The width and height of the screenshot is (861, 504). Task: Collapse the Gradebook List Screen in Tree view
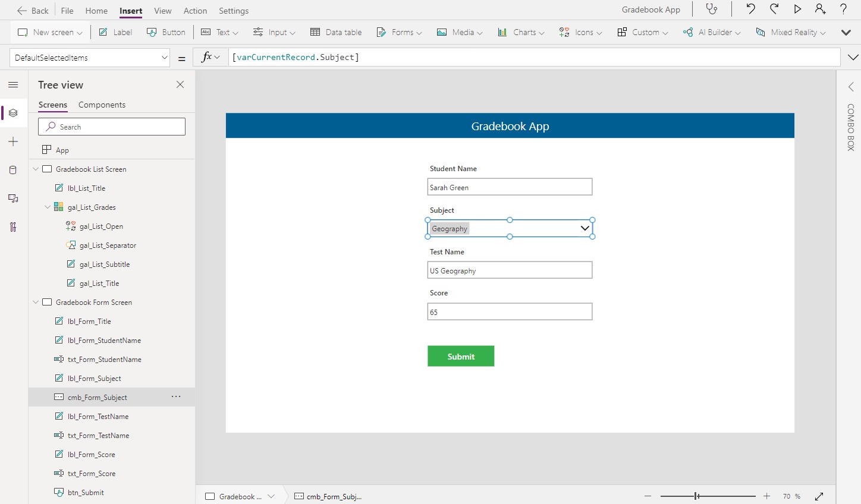click(36, 169)
